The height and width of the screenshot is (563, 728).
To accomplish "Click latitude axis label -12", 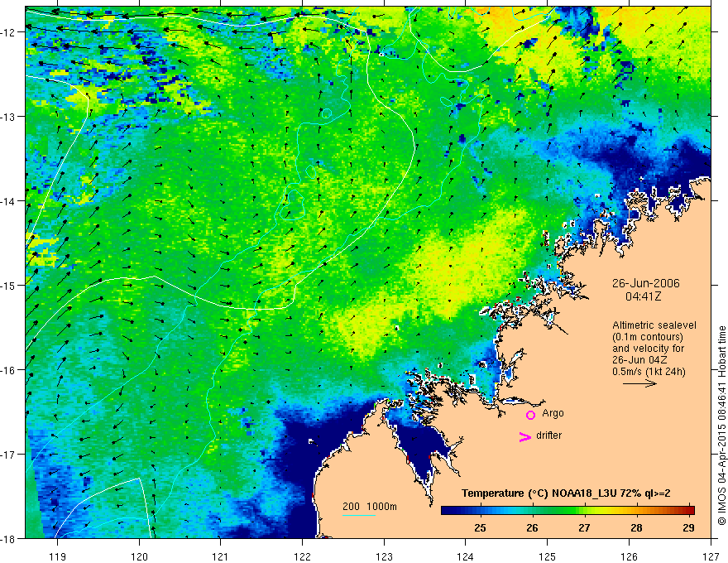I will [x=9, y=32].
